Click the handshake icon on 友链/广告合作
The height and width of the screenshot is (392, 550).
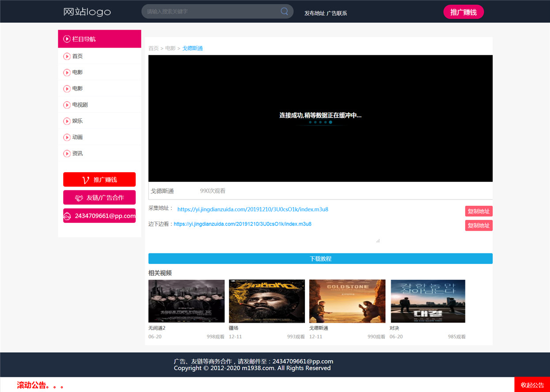click(x=79, y=198)
